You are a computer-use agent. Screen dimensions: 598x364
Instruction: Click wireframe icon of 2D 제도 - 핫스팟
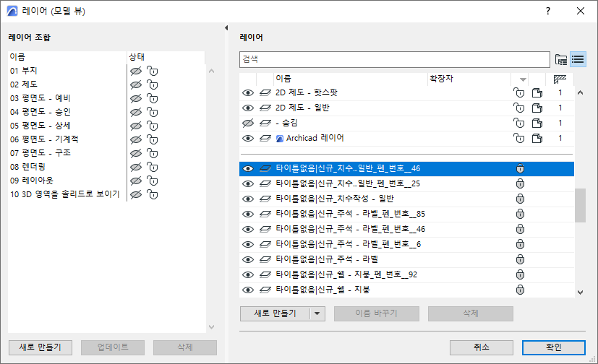pos(265,93)
